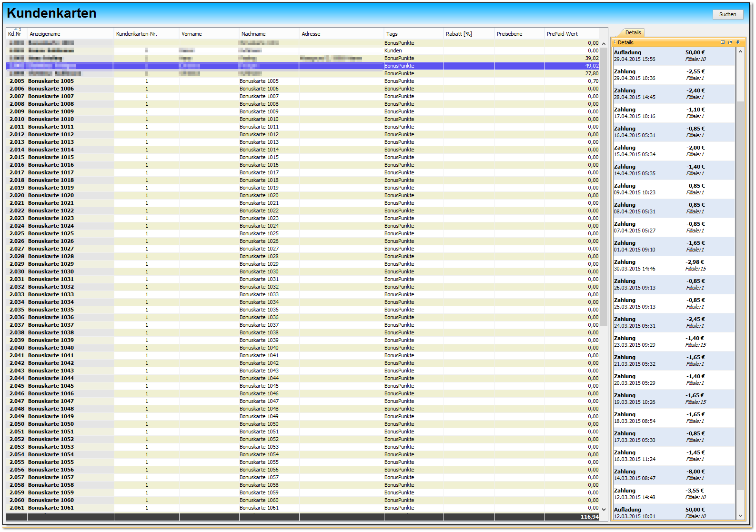Click the PrePaid-Wert column header

(562, 34)
